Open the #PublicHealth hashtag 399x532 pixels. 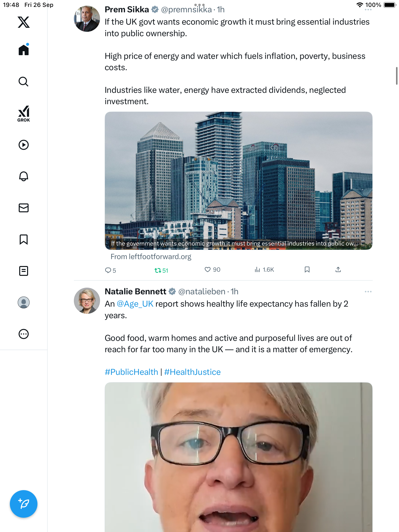(x=131, y=372)
